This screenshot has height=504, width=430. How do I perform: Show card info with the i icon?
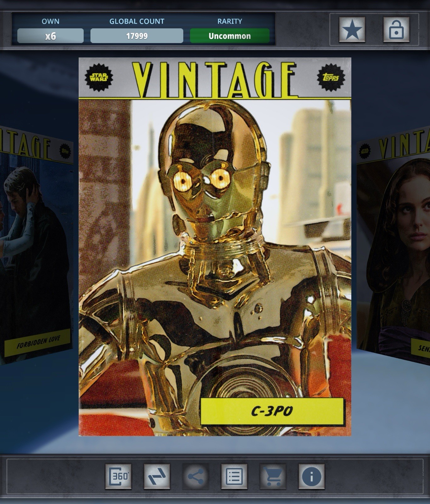[x=312, y=476]
